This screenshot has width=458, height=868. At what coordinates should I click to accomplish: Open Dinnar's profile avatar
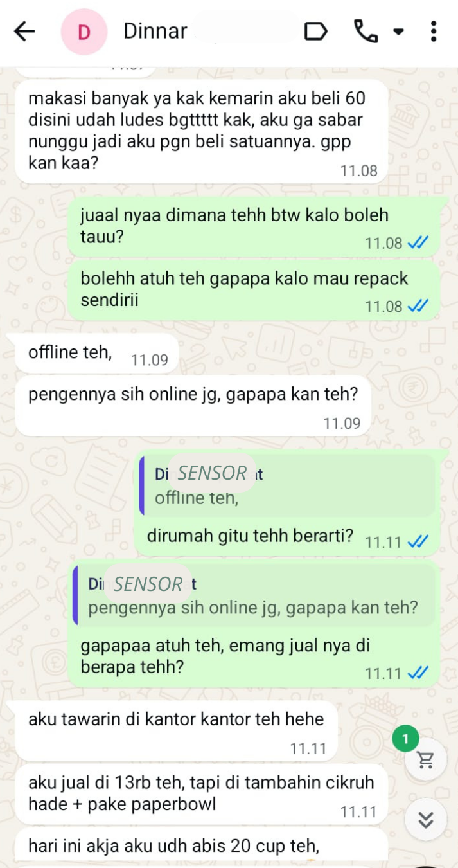(84, 32)
